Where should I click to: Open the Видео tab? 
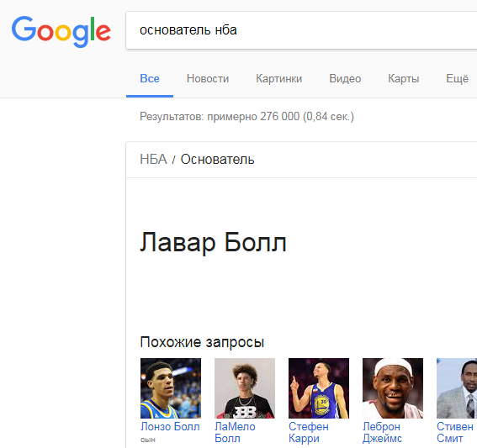pyautogui.click(x=345, y=78)
